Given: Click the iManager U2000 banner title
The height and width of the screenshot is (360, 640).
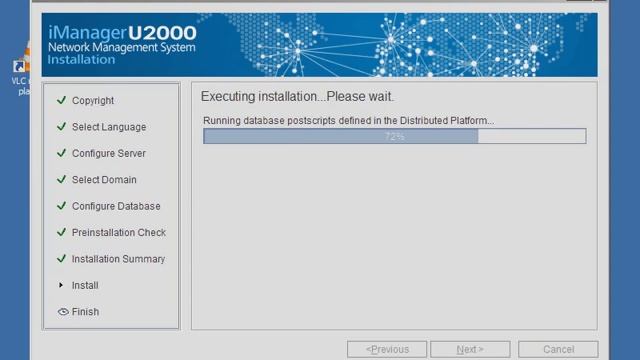Looking at the screenshot, I should (x=122, y=33).
